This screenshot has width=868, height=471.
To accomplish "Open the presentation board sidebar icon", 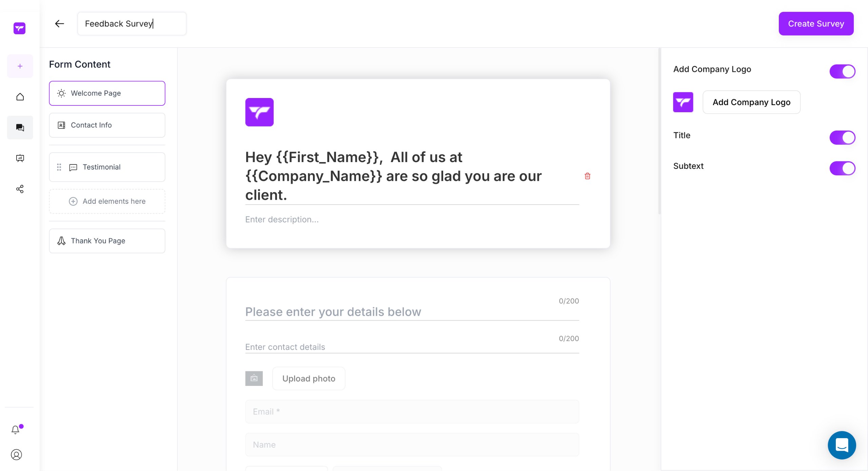I will tap(20, 158).
